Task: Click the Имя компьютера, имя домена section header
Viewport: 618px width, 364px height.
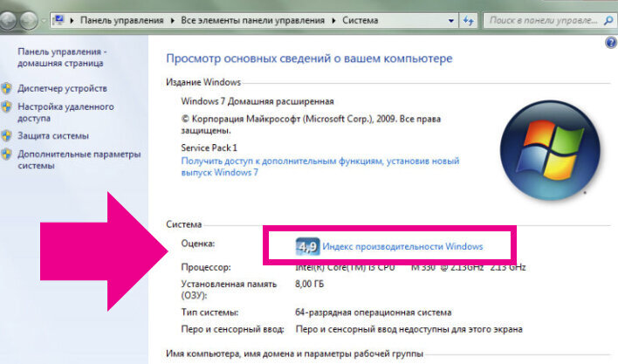Action: pyautogui.click(x=294, y=354)
